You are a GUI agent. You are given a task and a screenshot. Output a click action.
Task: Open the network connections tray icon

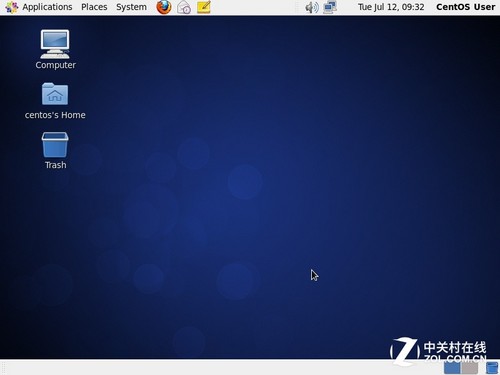click(330, 7)
